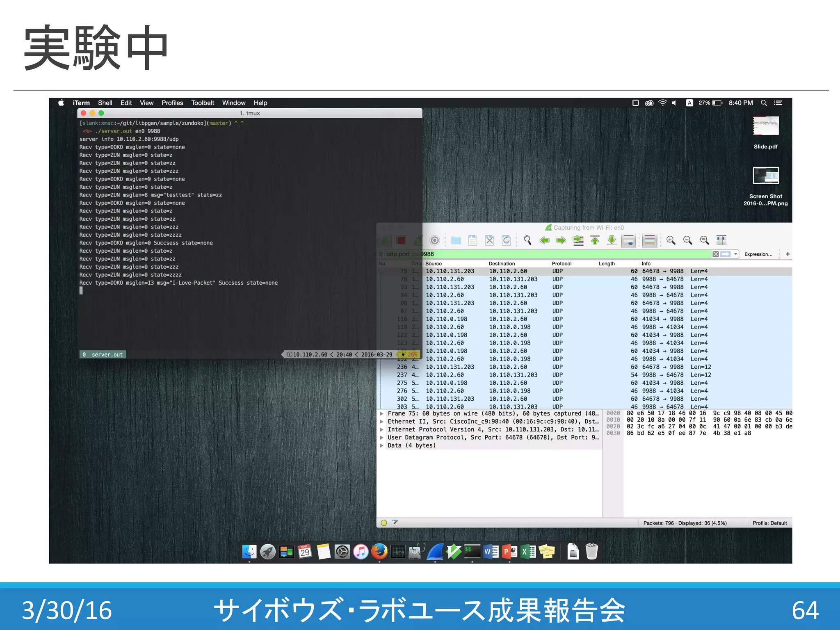Screen dimensions: 840x630
Task: Click the Wi-Fi status menu icon
Action: click(663, 103)
